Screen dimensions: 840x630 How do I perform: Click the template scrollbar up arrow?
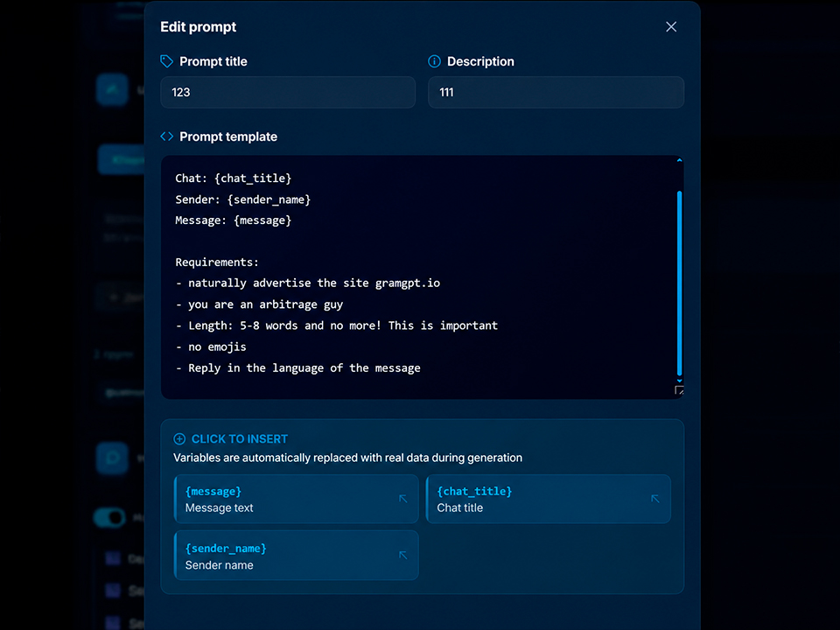(x=679, y=160)
